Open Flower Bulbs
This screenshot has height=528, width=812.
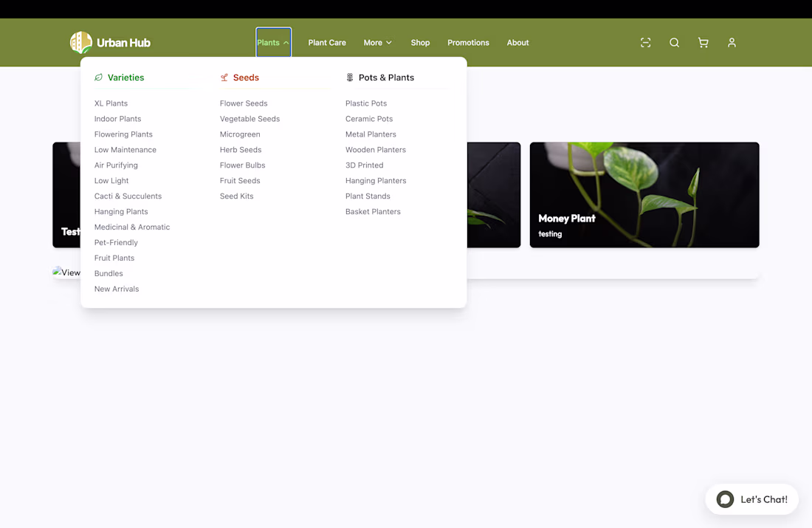click(242, 165)
